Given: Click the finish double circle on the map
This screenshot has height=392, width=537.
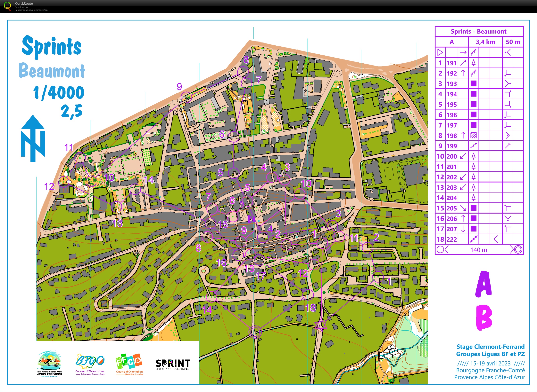Looking at the screenshot, I should [255, 332].
